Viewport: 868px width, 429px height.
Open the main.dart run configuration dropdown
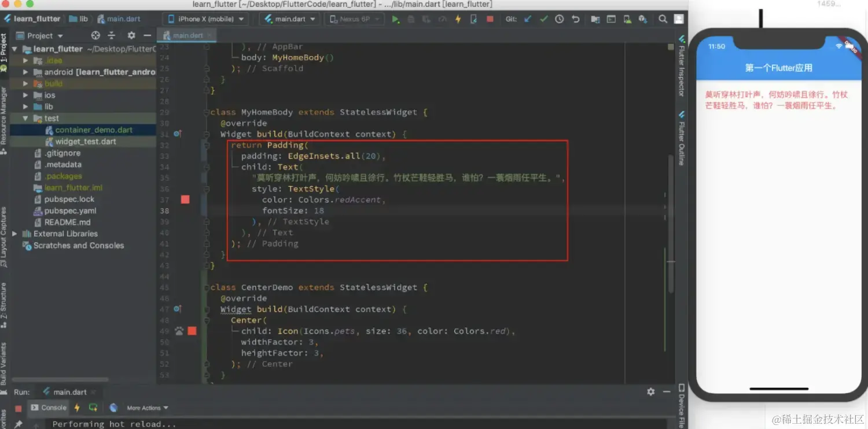(290, 19)
